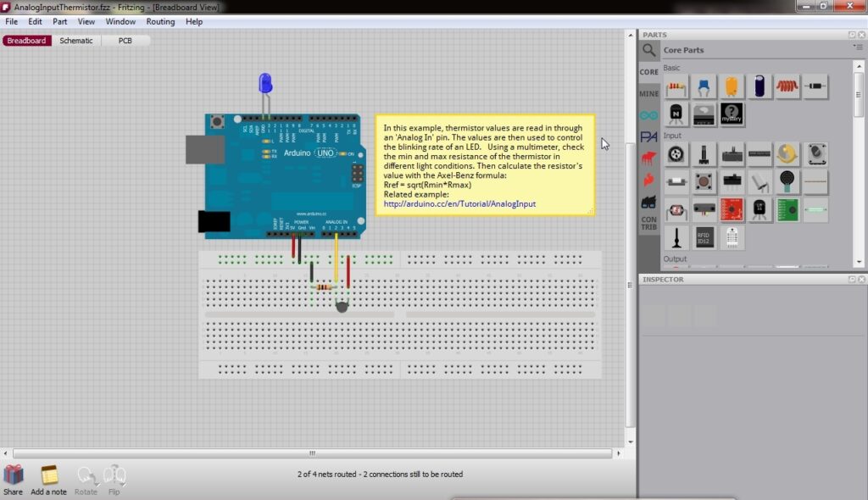868x500 pixels.
Task: Open parts search with the magnifier icon
Action: tap(647, 50)
